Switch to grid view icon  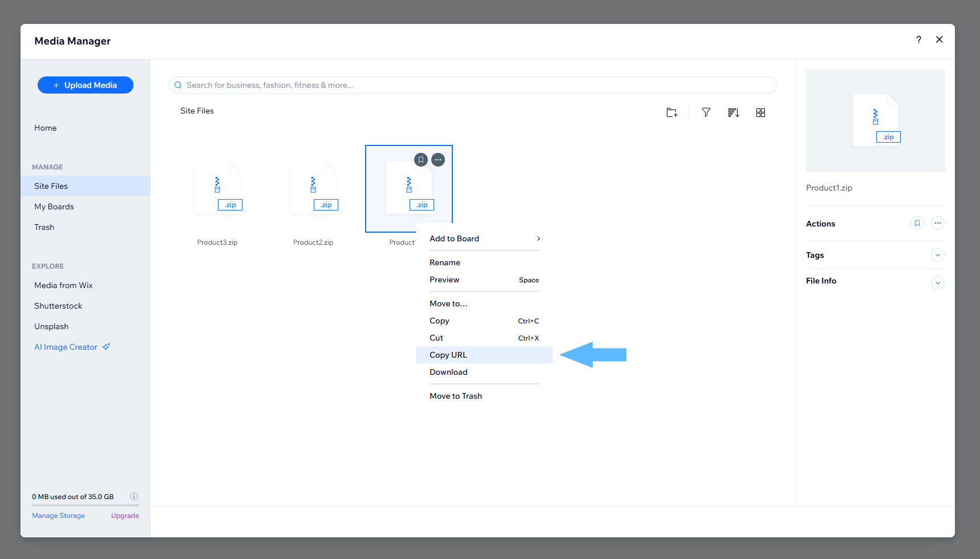pyautogui.click(x=760, y=113)
